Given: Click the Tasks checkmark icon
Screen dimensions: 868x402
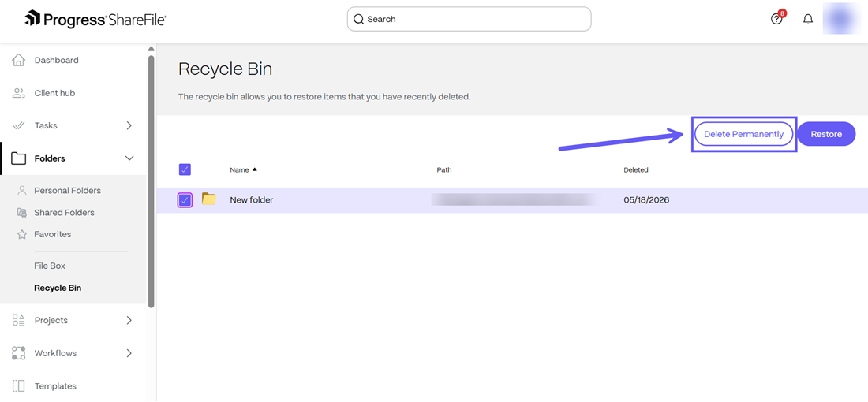Looking at the screenshot, I should (18, 125).
